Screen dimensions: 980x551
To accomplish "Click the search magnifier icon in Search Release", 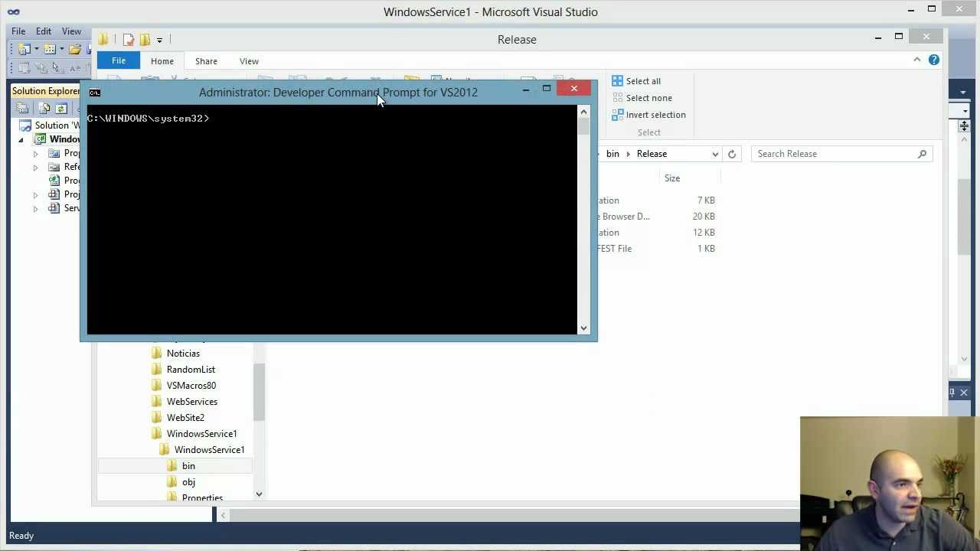I will [x=922, y=154].
